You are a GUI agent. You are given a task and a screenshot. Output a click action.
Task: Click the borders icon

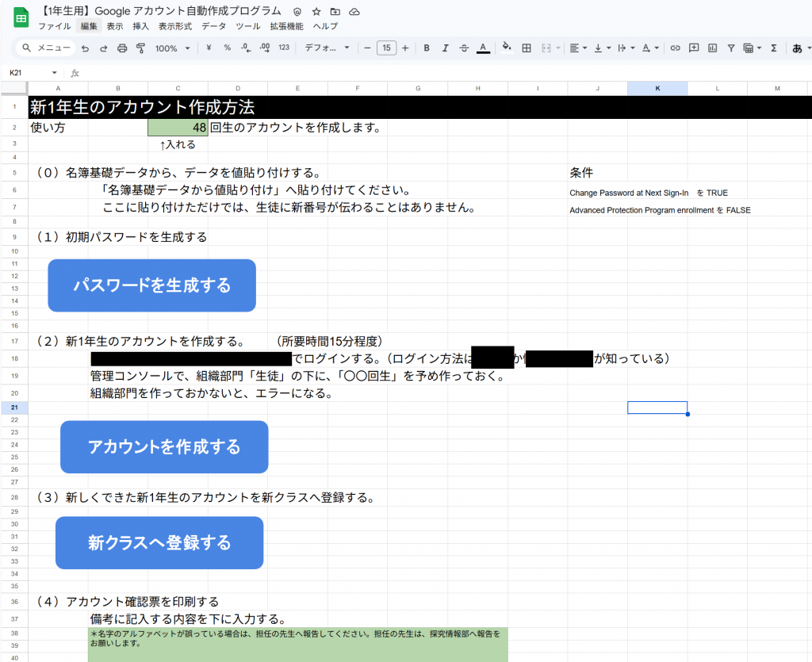click(x=526, y=48)
